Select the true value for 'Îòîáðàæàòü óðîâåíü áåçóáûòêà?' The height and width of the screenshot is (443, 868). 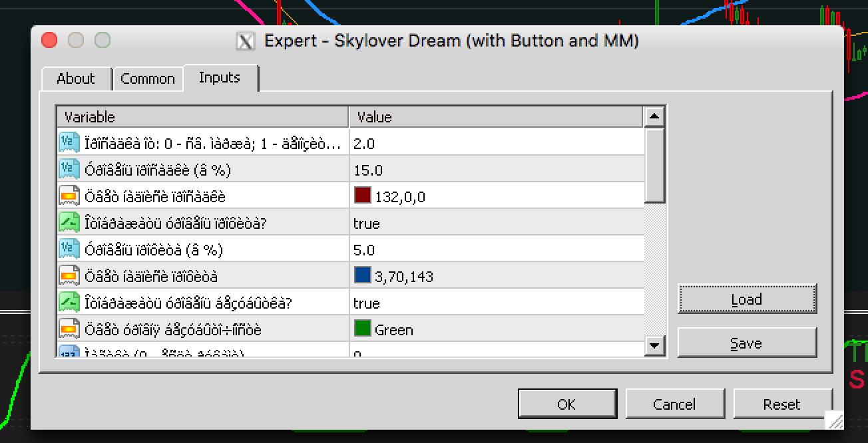(497, 303)
